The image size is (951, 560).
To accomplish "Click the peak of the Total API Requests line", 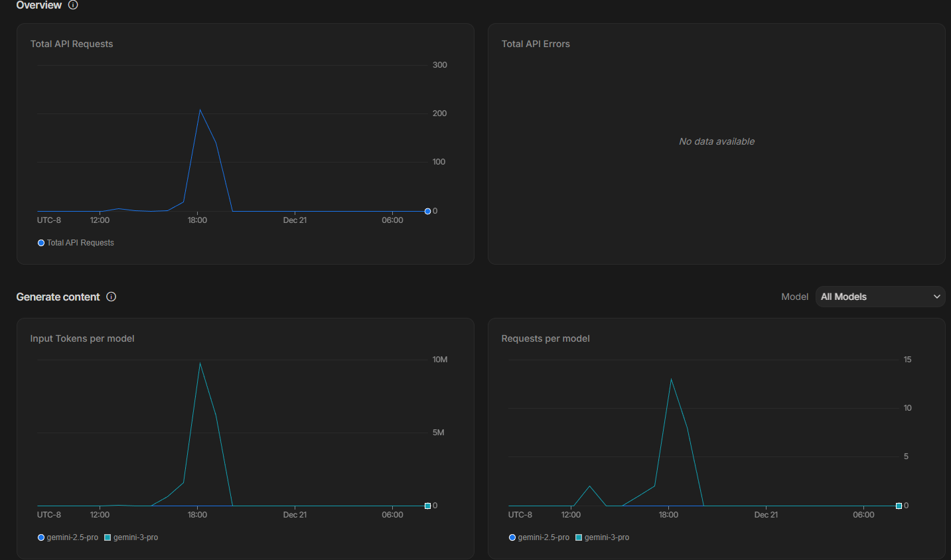I will [200, 109].
